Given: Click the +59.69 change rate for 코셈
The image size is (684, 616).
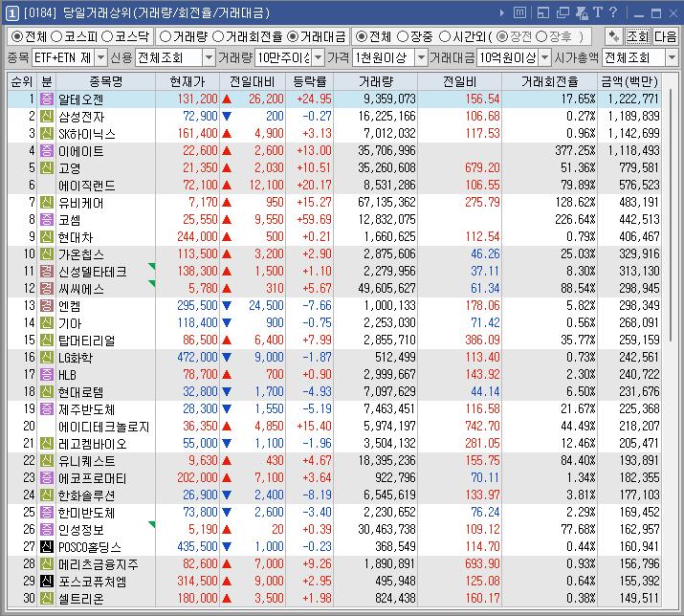Looking at the screenshot, I should (x=314, y=219).
